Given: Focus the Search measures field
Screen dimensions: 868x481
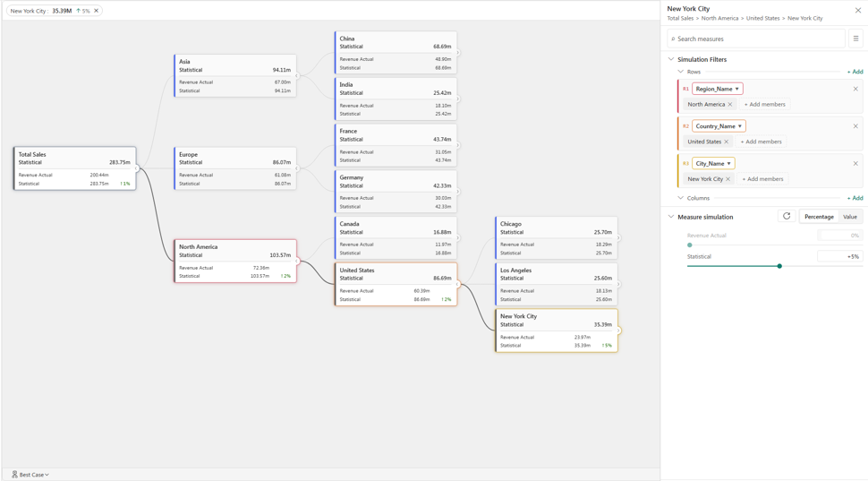Looking at the screenshot, I should coord(756,39).
